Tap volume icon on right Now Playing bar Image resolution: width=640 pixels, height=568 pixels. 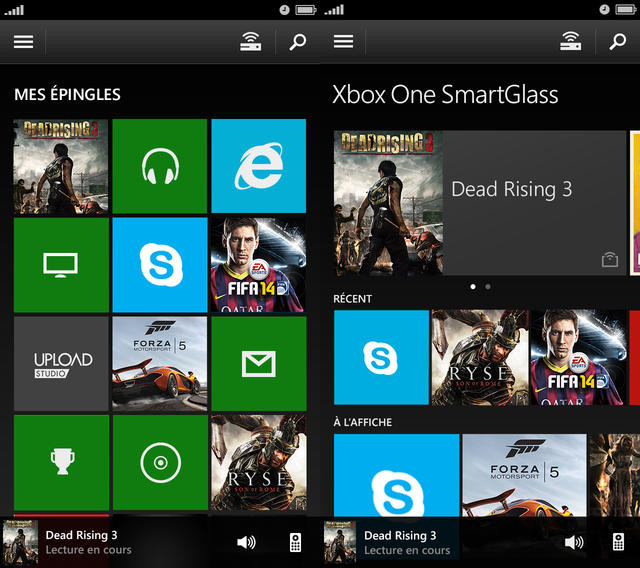coord(574,542)
